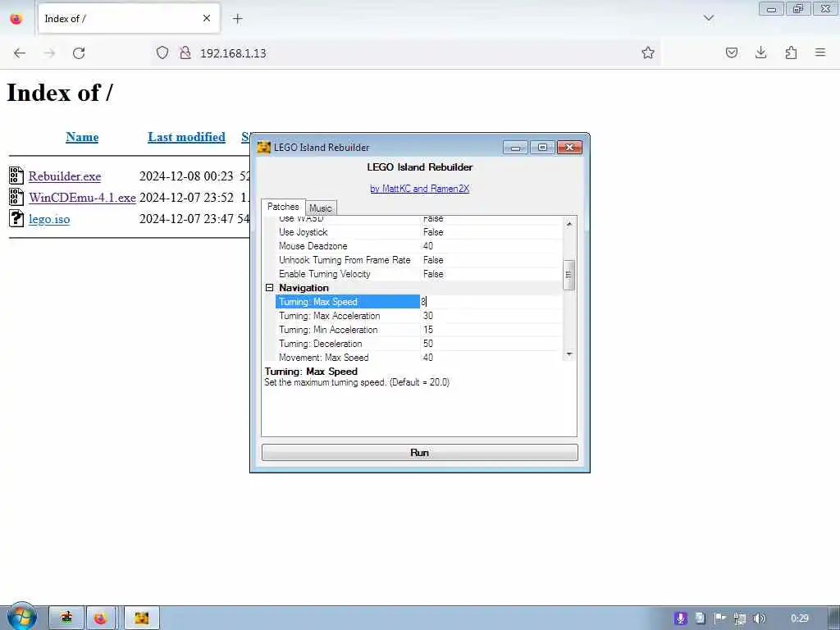840x630 pixels.
Task: Open the Firefox hamburger menu
Action: coord(820,52)
